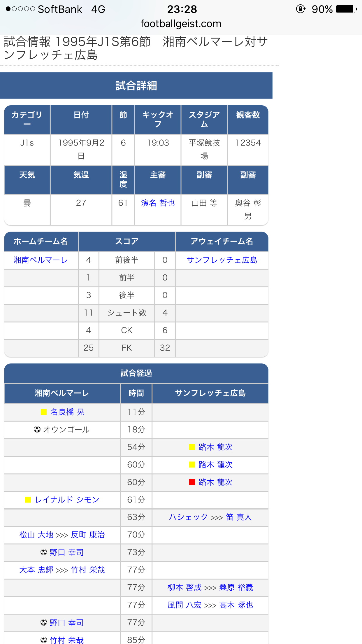Click soccer ball icon beside オウンゴール
Viewport: 362px width, 644px height.
click(x=37, y=429)
